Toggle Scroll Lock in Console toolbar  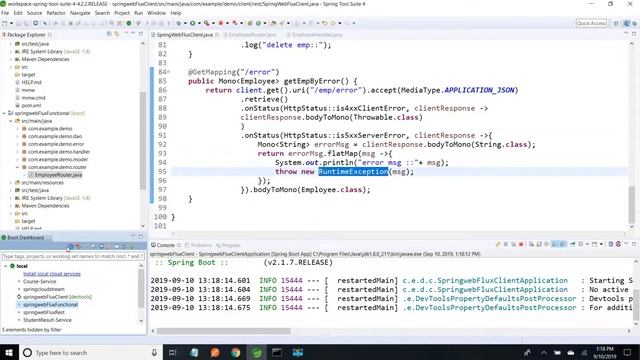[539, 244]
